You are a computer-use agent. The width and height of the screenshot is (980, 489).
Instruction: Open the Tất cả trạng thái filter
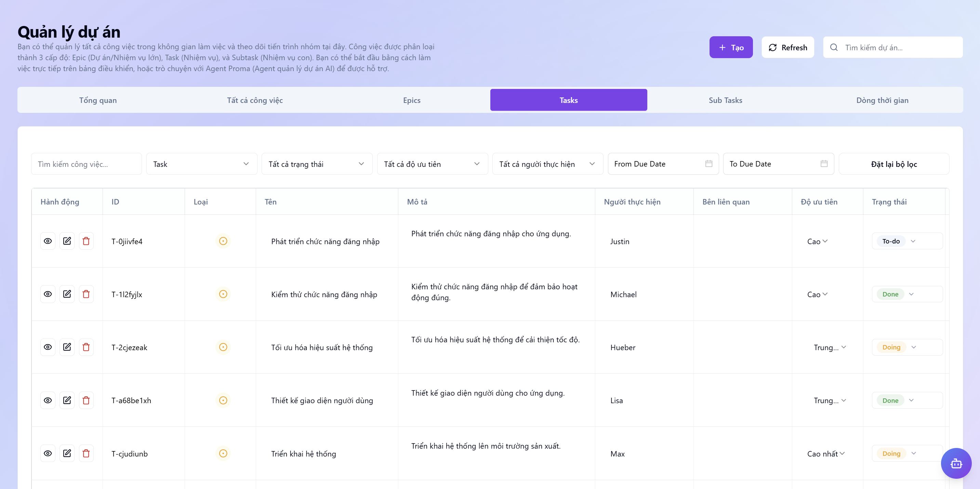click(317, 164)
